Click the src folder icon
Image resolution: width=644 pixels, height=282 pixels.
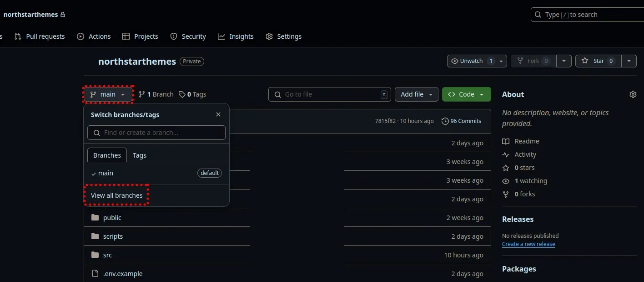tap(95, 255)
